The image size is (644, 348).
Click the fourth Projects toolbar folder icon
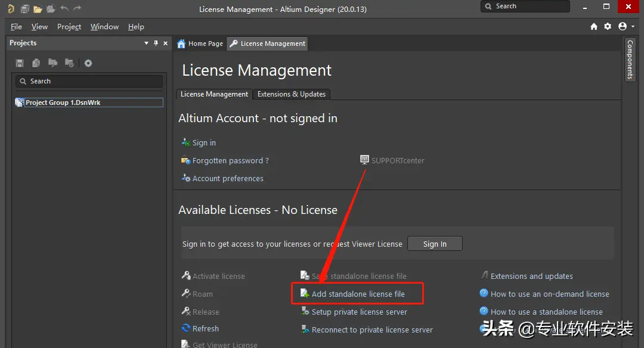click(x=69, y=63)
